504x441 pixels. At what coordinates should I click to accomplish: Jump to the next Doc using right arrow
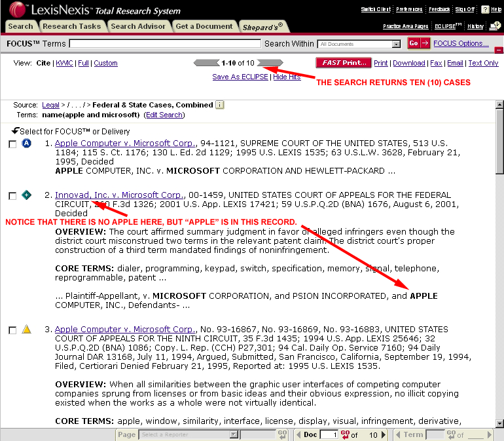[383, 434]
